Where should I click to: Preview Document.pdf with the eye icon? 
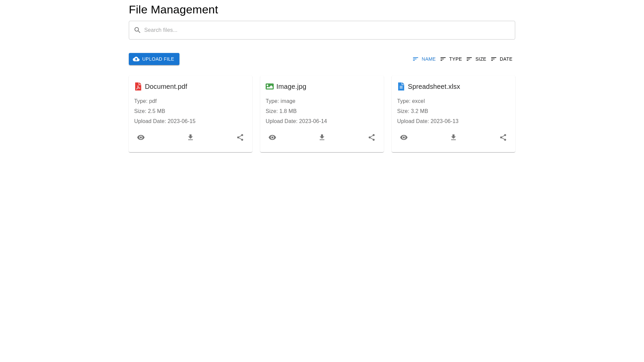(x=141, y=137)
